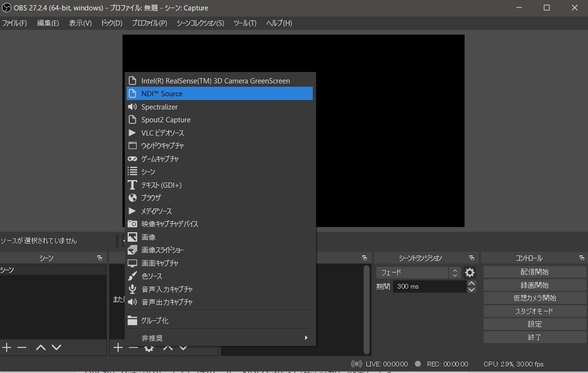Undock the シーントランジション panel
Image resolution: width=588 pixels, height=373 pixels.
471,258
